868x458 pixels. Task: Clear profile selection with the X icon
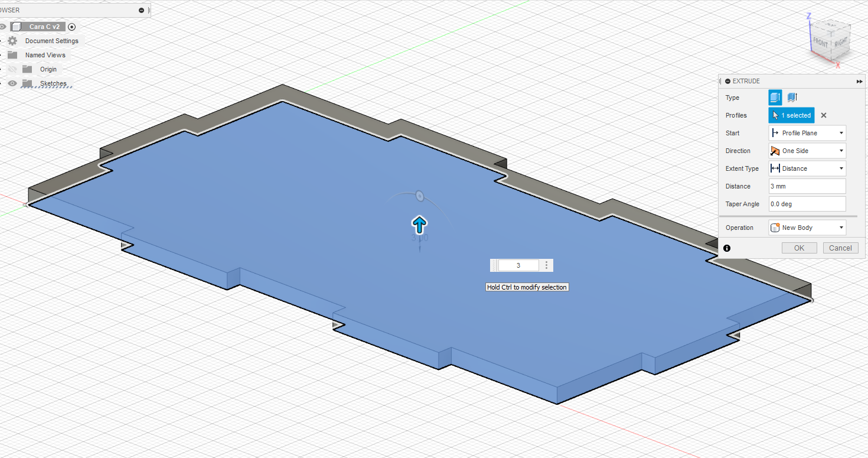pyautogui.click(x=824, y=115)
